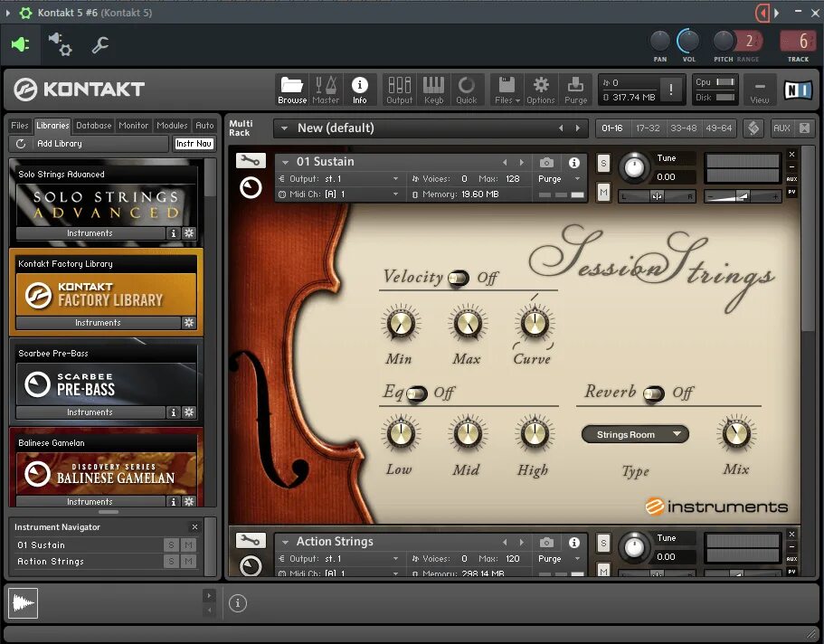The width and height of the screenshot is (824, 644).
Task: Open New (default) multi dropdown
Action: coord(284,128)
